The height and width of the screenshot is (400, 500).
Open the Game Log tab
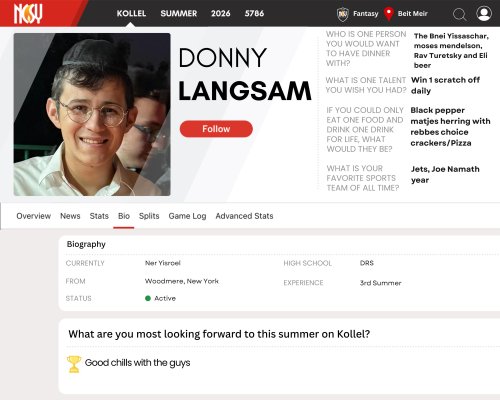[187, 216]
